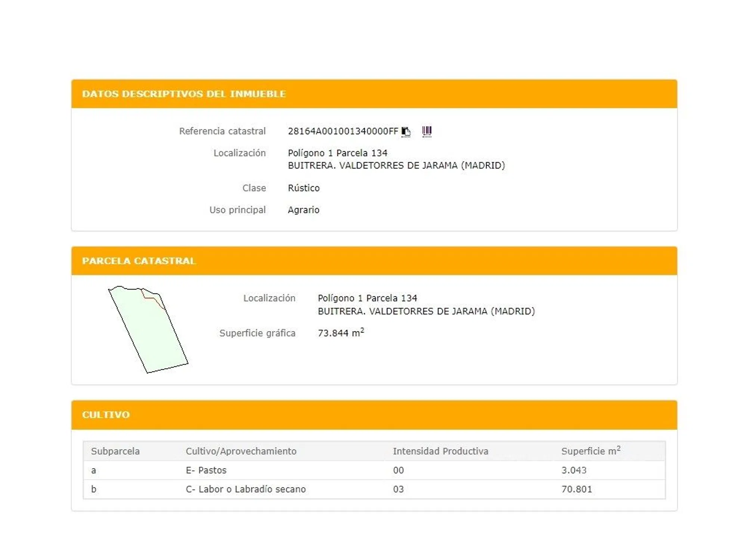The height and width of the screenshot is (560, 747).
Task: Click the 'Superficie m2' column header
Action: tap(590, 451)
